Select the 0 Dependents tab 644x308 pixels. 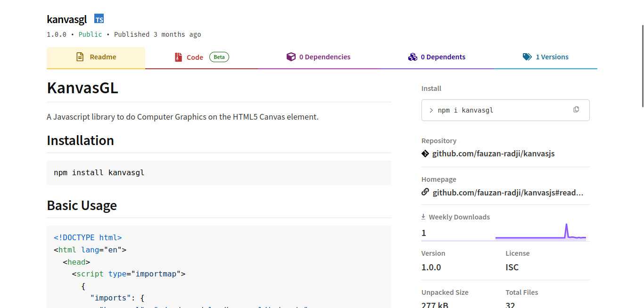point(443,57)
